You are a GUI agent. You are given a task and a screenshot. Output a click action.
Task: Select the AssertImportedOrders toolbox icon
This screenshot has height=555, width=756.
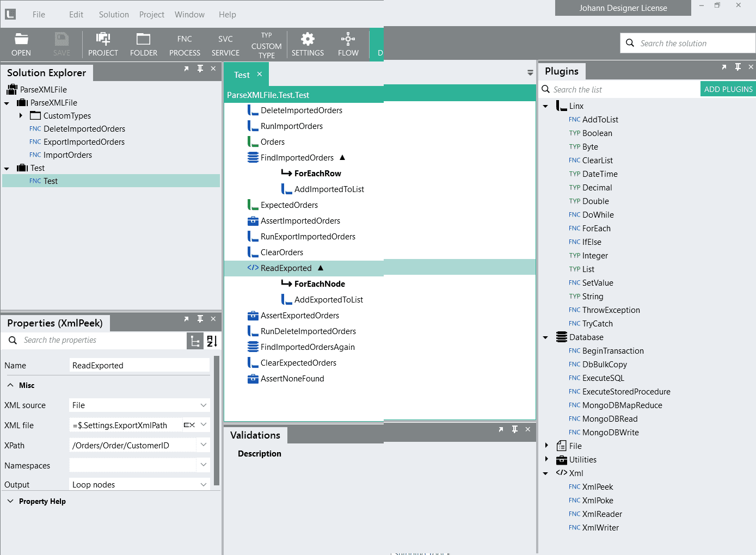pos(253,221)
